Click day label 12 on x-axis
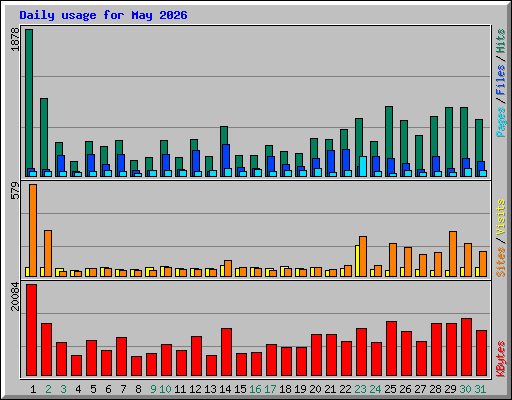 point(195,389)
